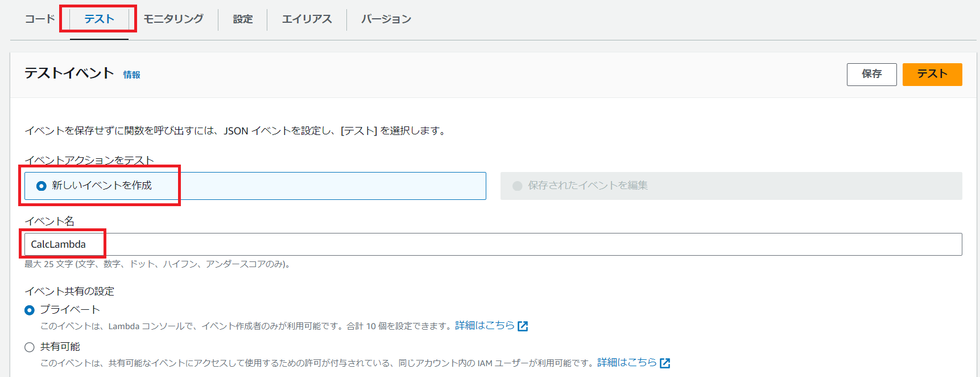
Task: Go to the 設定 tab
Action: pyautogui.click(x=243, y=19)
